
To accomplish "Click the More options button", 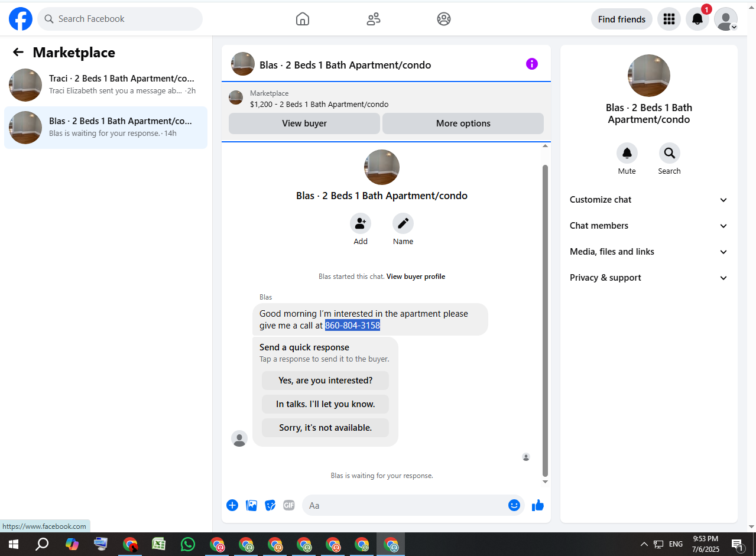I will click(463, 123).
